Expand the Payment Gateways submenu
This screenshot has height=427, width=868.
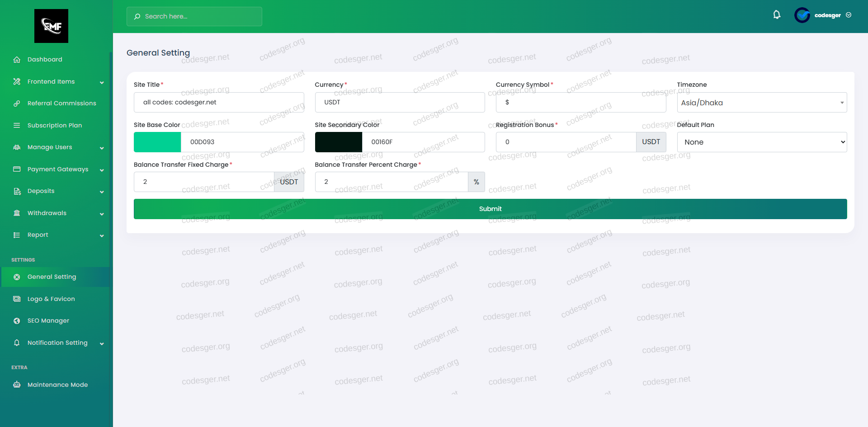point(102,170)
